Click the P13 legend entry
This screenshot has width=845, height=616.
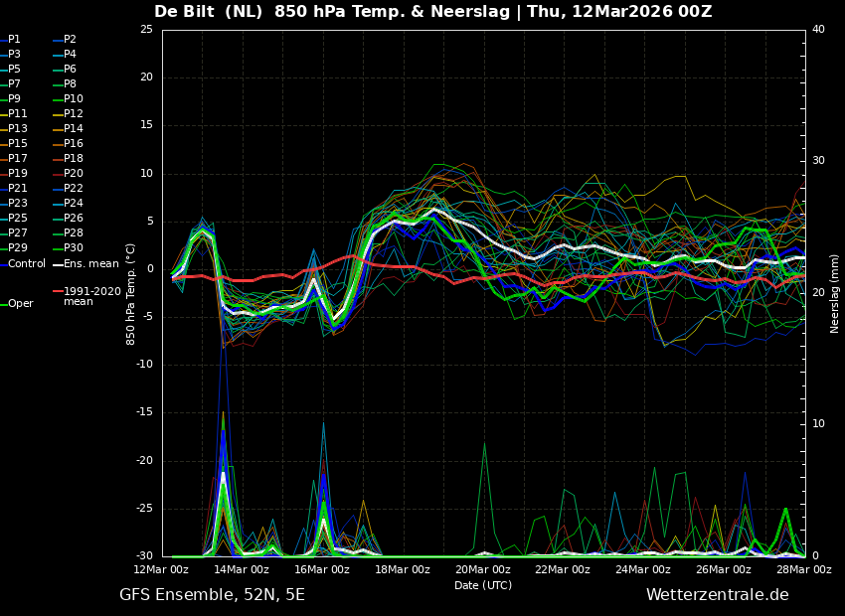(x=18, y=129)
